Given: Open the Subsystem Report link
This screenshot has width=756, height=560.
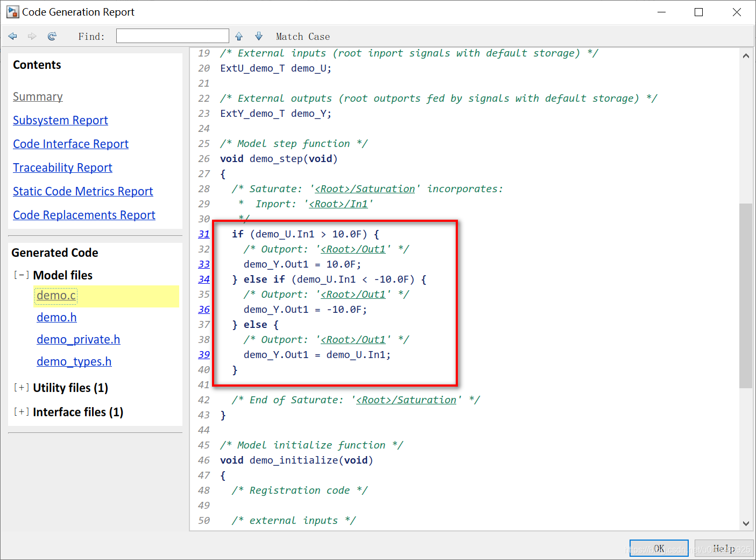Looking at the screenshot, I should (60, 120).
